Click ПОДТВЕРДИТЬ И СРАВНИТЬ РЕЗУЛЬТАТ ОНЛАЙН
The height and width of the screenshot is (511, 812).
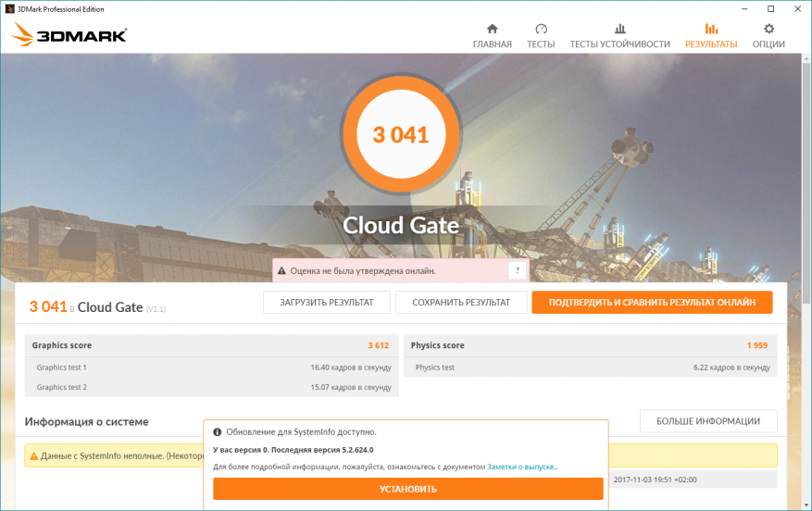[x=652, y=303]
